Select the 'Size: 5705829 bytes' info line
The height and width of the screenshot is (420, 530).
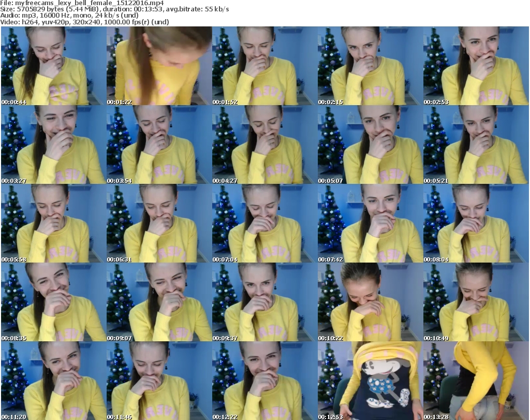pos(114,9)
